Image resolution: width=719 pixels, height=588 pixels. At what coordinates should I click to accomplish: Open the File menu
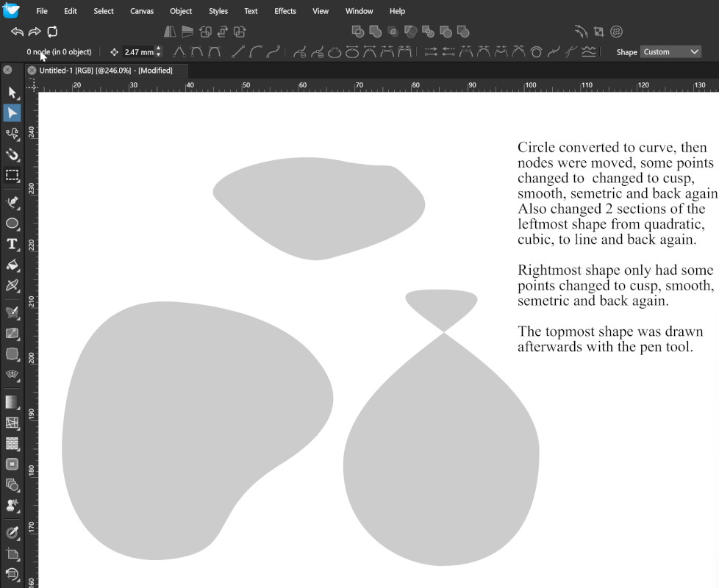click(42, 11)
